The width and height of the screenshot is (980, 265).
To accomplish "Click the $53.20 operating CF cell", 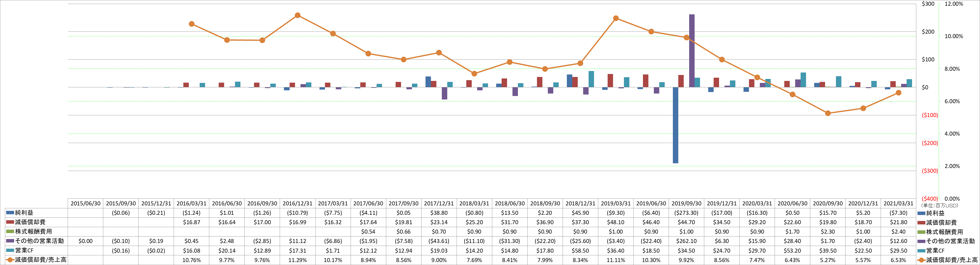I will (792, 251).
